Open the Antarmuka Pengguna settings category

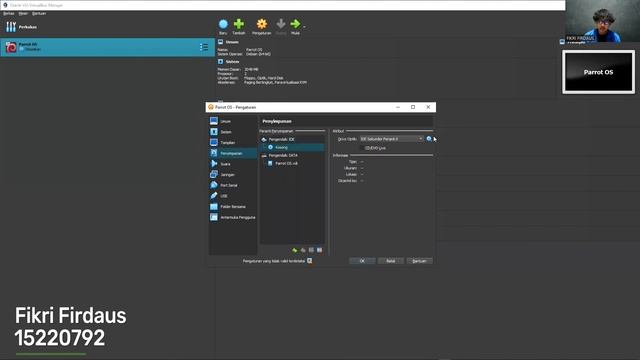click(x=233, y=217)
